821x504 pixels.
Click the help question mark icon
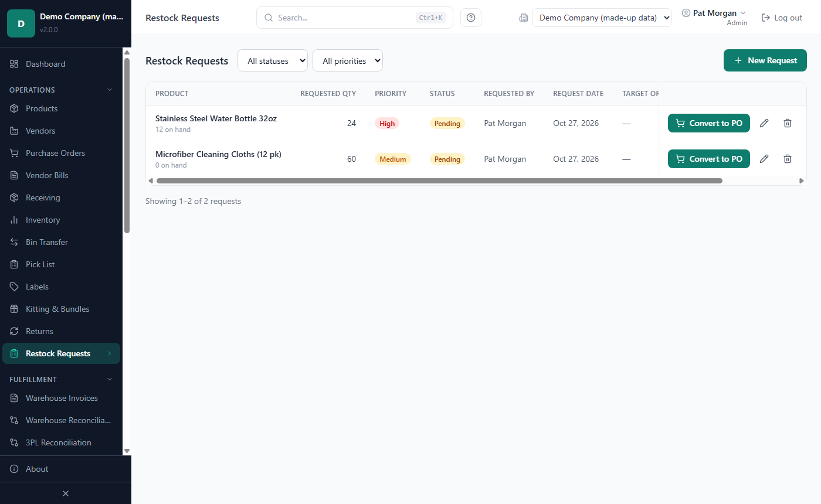pyautogui.click(x=471, y=18)
